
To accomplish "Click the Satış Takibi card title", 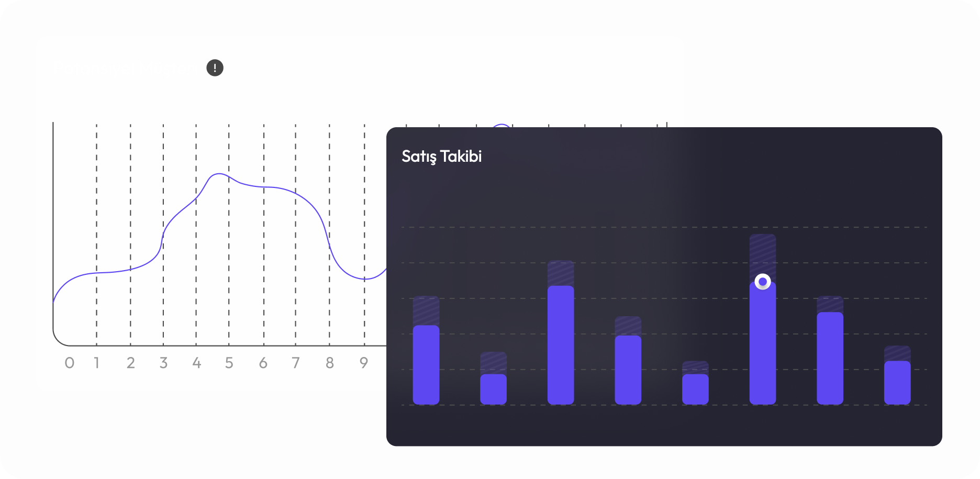I will (441, 157).
